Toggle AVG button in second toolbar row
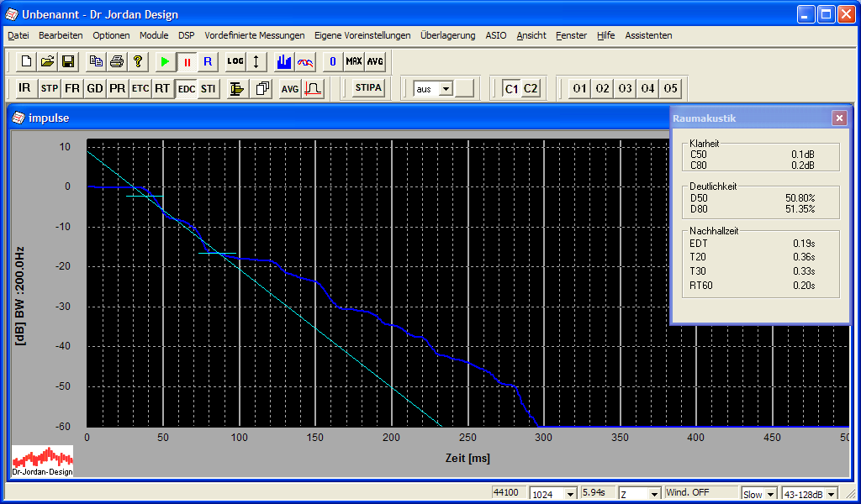Screen dimensions: 861x504 pos(290,88)
